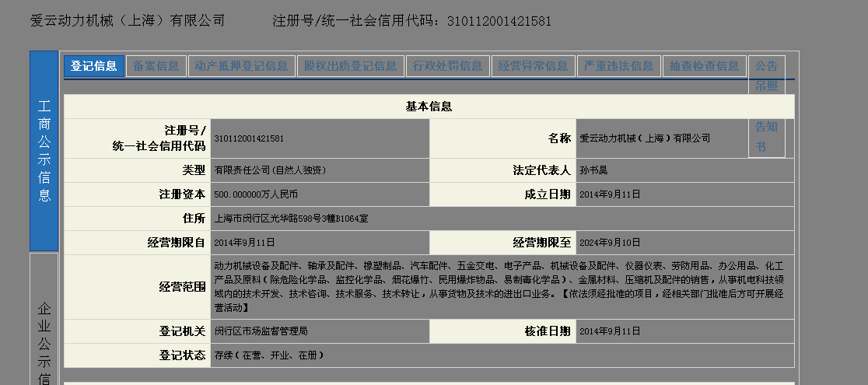Open the 备案信息 tab

pyautogui.click(x=156, y=66)
